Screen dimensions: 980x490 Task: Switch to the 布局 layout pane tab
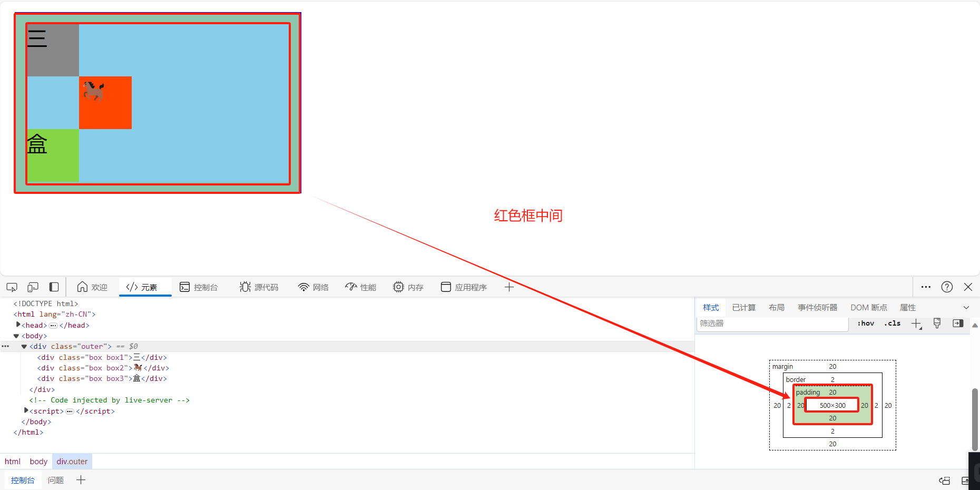pos(777,308)
